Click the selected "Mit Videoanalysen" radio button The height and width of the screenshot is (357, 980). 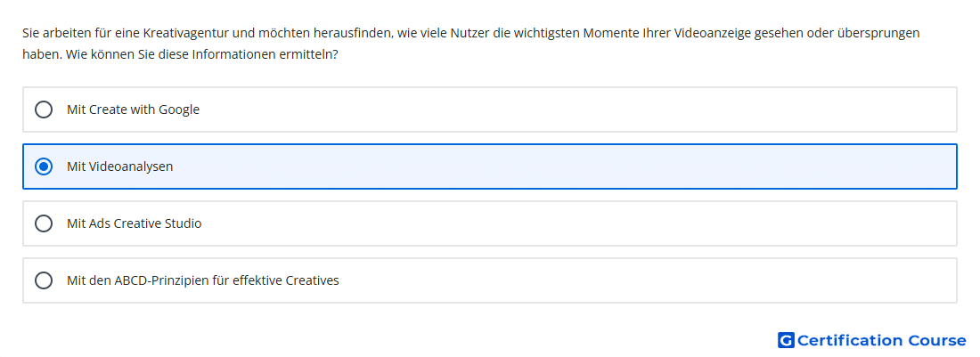[x=44, y=166]
